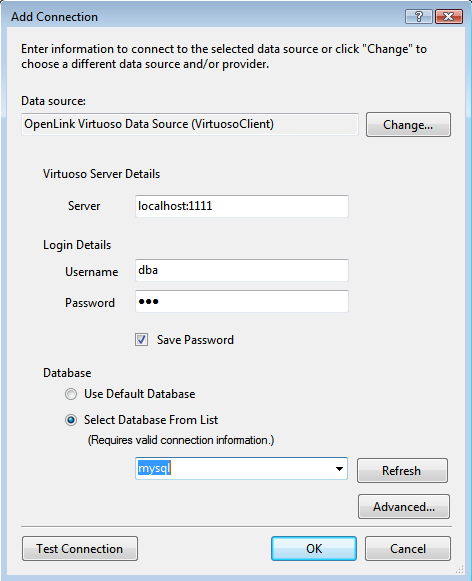Choose the Select Database From List radio button
The height and width of the screenshot is (581, 472).
(71, 420)
